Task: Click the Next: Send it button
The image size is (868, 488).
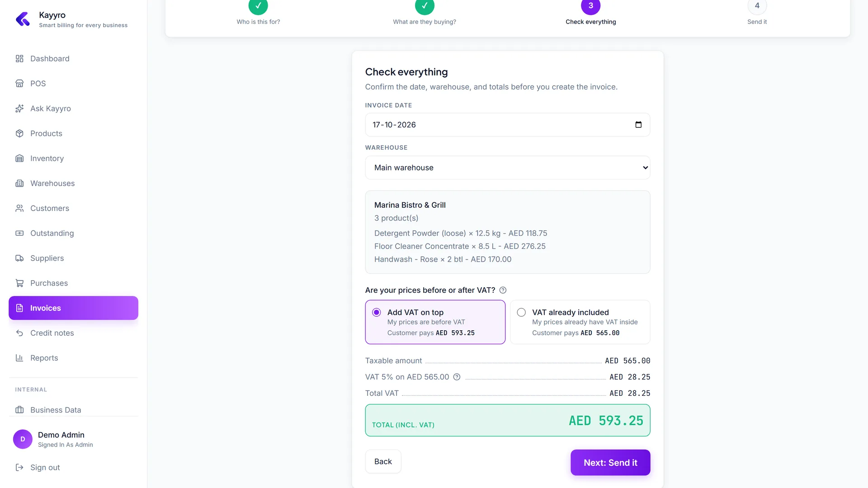Action: pyautogui.click(x=610, y=462)
